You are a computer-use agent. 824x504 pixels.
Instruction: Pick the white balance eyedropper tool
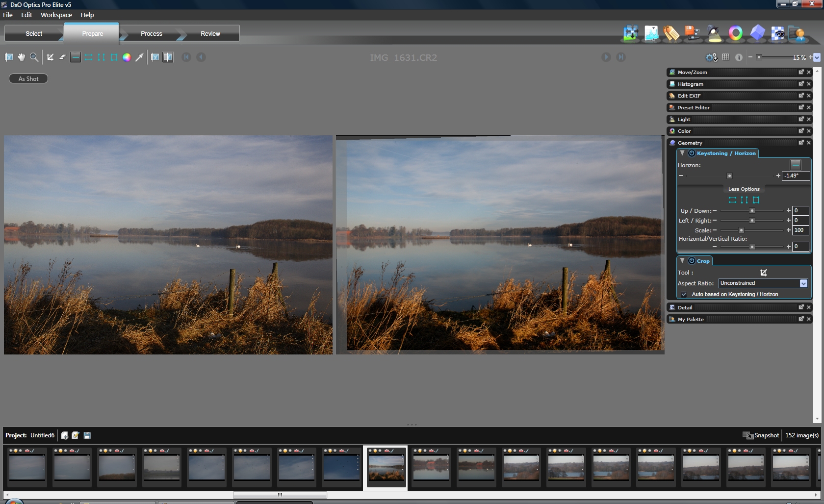pos(139,57)
